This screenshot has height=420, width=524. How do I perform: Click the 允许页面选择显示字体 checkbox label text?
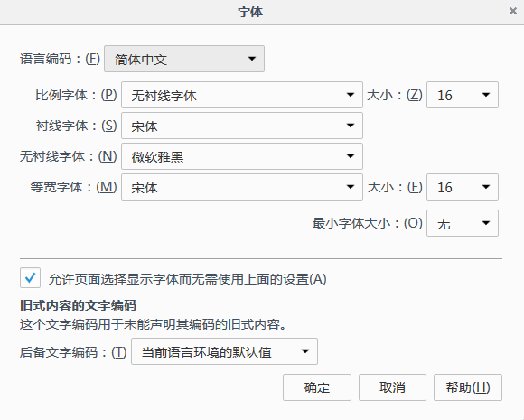click(x=188, y=279)
